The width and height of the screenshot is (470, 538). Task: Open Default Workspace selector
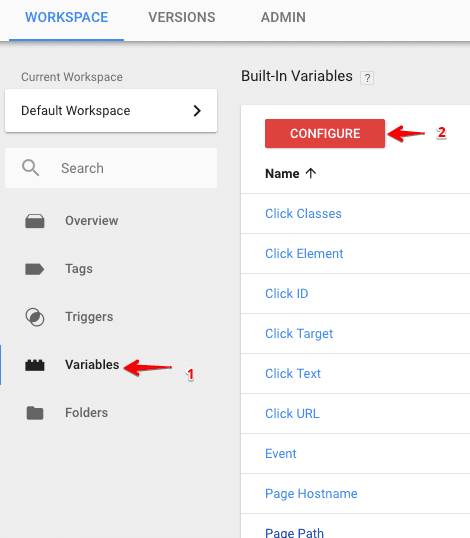coord(111,110)
